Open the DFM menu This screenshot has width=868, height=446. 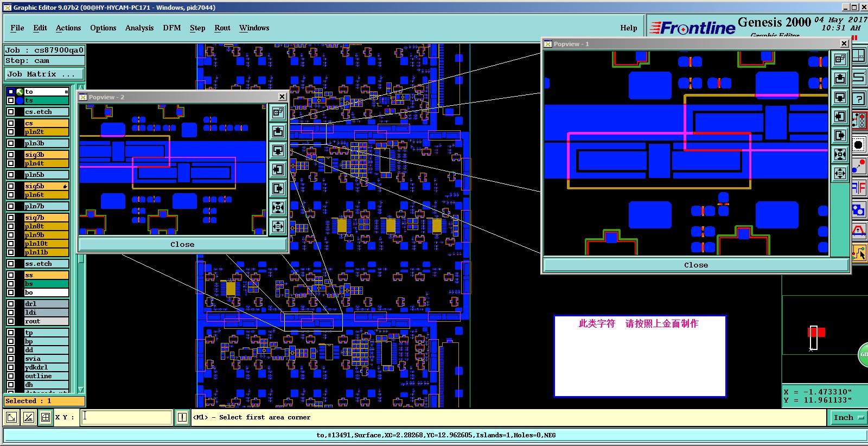pos(171,28)
